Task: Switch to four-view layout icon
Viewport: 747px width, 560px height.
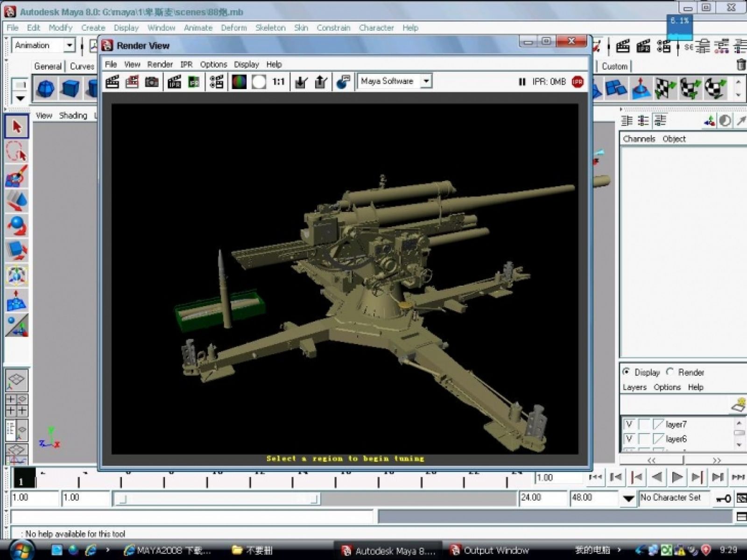Action: point(16,405)
